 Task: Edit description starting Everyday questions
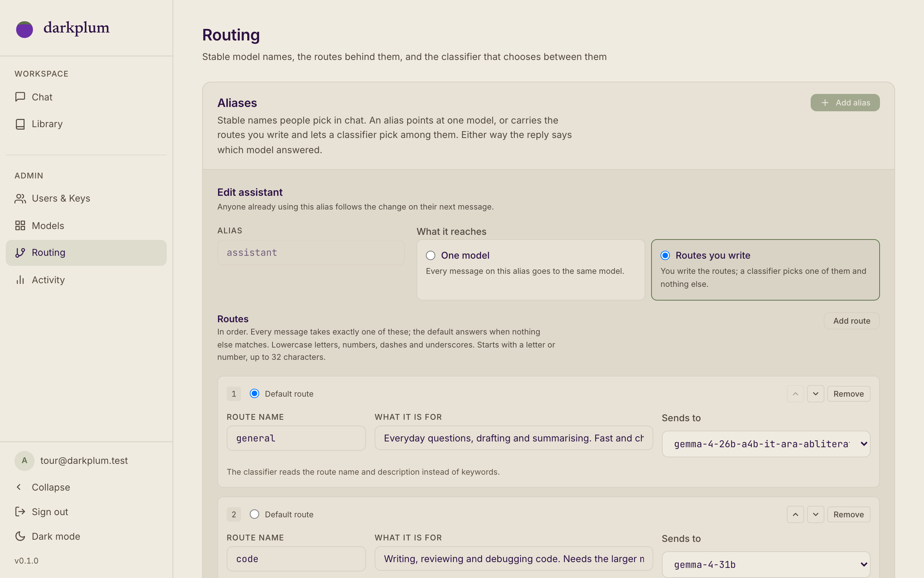pyautogui.click(x=514, y=438)
